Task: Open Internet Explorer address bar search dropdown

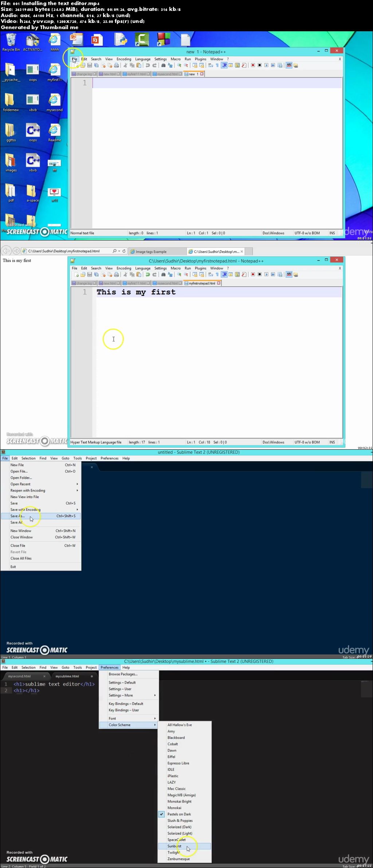Action: [119, 251]
